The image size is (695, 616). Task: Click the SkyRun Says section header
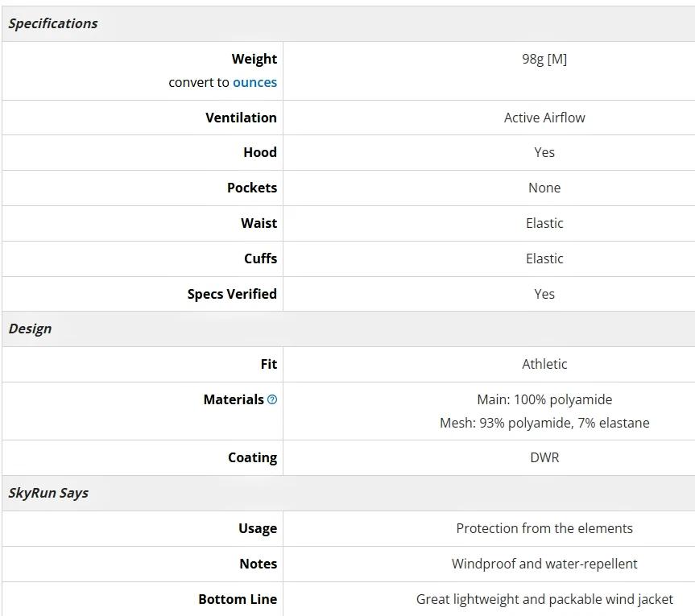(x=48, y=493)
